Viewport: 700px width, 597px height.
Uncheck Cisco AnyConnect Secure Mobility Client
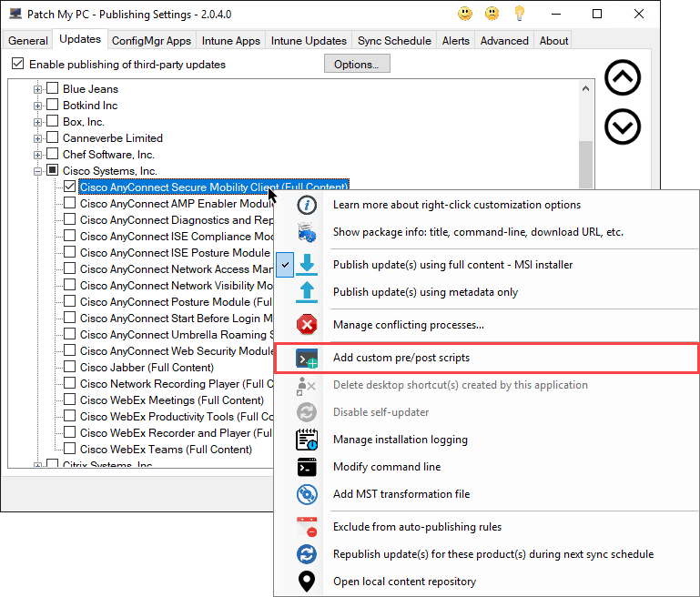(69, 187)
